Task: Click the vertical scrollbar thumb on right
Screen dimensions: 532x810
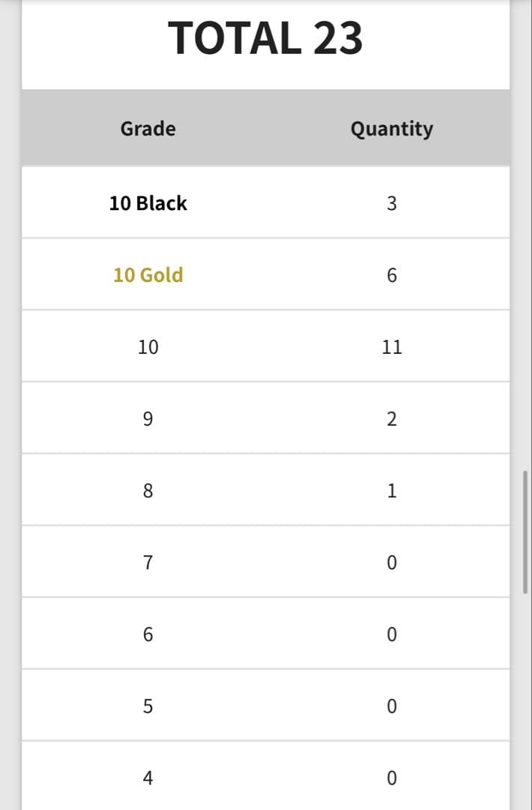Action: (x=525, y=532)
